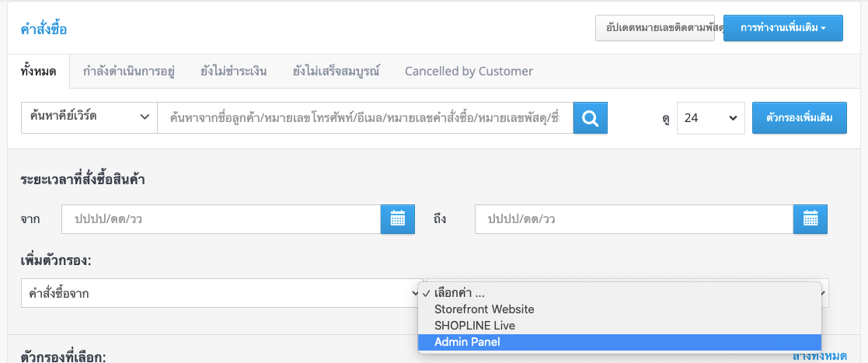Choose 'Admin Panel' in the dropdown list
The image size is (868, 363).
click(619, 343)
